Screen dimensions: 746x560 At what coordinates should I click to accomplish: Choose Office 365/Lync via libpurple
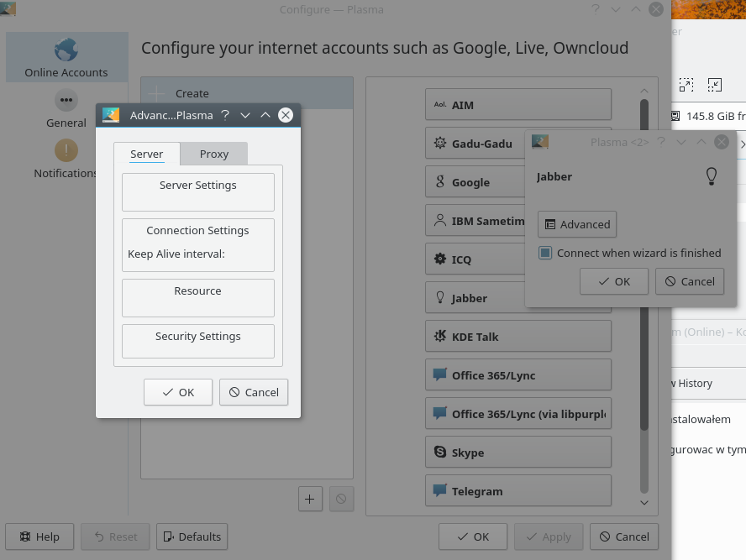[x=518, y=414]
